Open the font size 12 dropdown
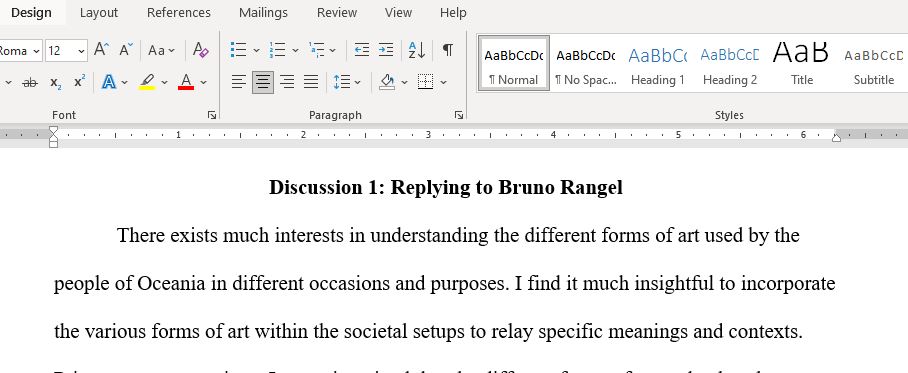The height and width of the screenshot is (373, 908). 81,51
